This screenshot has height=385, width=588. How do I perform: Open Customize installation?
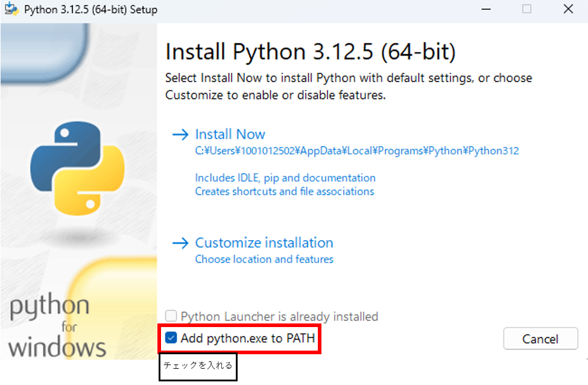click(264, 243)
